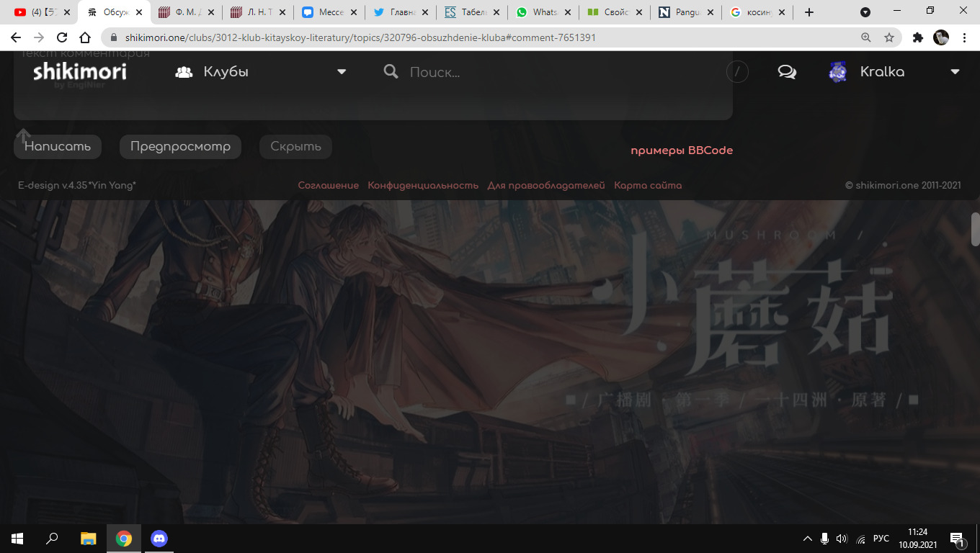The image size is (980, 553).
Task: Click the page vertical scrollbar thumb
Action: [975, 230]
